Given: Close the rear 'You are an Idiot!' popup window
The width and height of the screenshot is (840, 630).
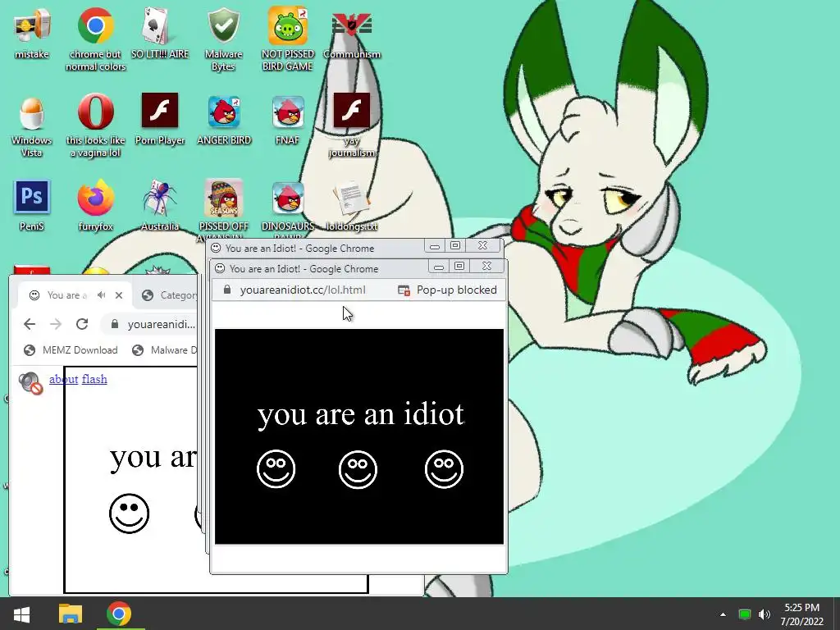Looking at the screenshot, I should pos(482,245).
